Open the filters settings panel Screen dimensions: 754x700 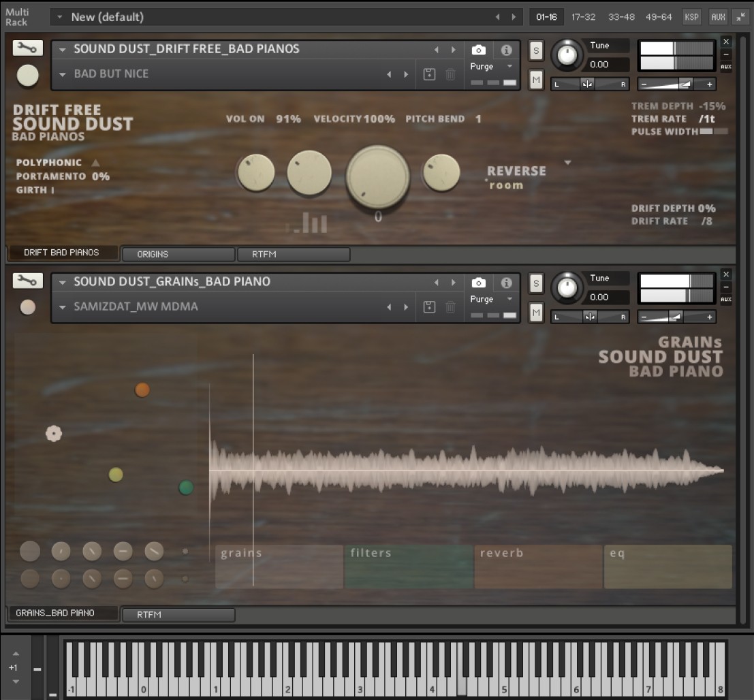point(409,567)
